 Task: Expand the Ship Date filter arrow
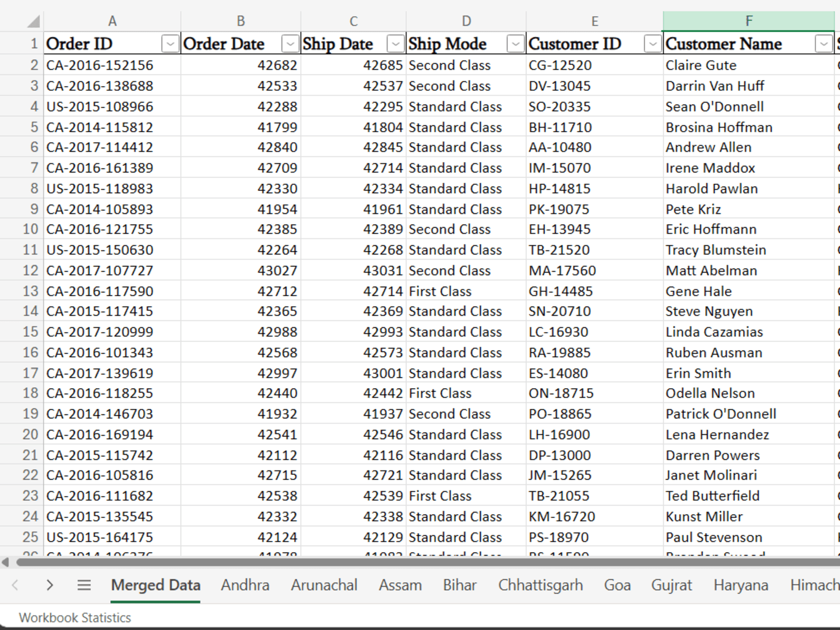click(x=396, y=44)
